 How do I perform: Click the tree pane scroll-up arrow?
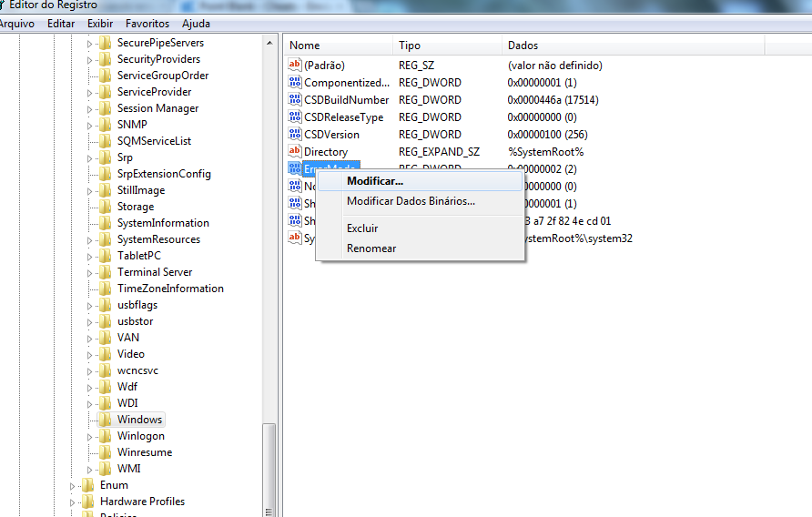point(270,43)
